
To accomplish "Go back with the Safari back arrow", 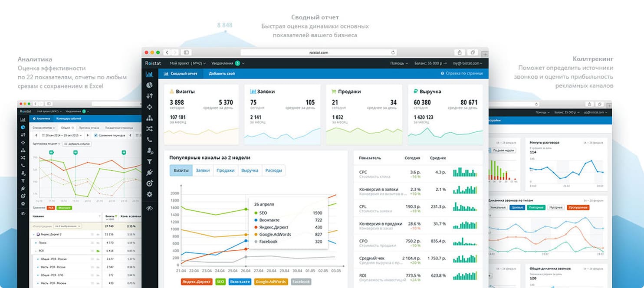I will pyautogui.click(x=167, y=52).
